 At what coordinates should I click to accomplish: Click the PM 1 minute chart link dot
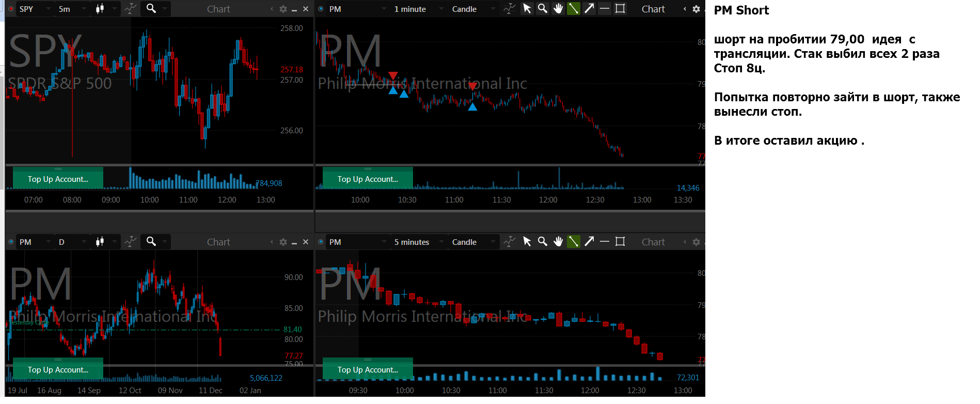321,9
